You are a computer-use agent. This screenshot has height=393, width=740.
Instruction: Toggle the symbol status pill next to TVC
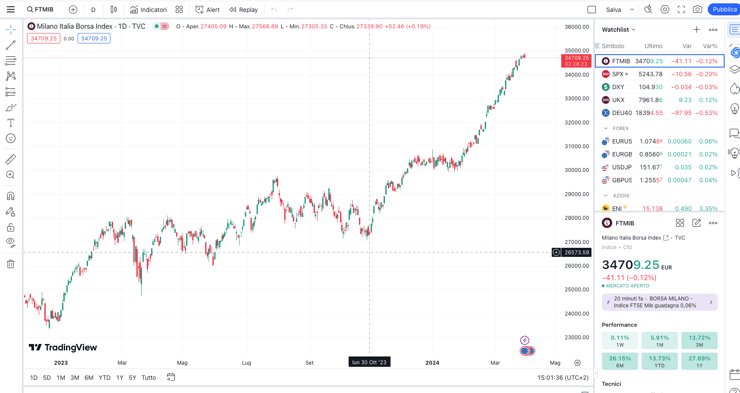[161, 27]
